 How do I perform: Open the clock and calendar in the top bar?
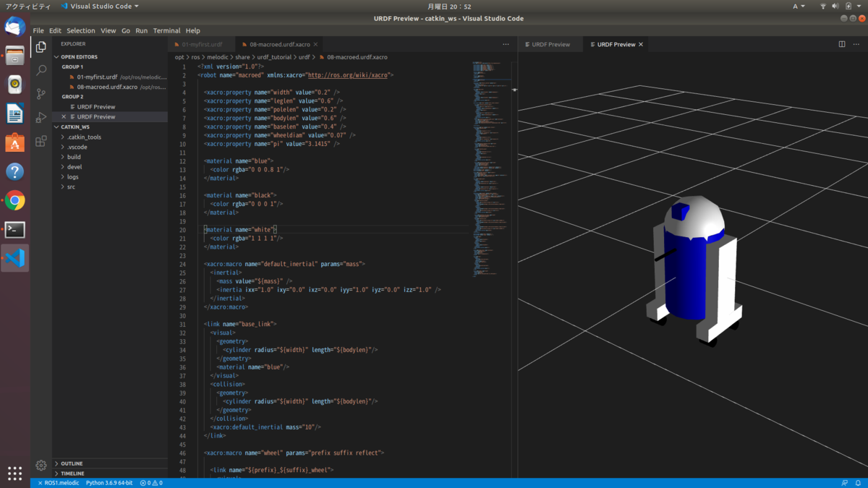click(x=449, y=6)
